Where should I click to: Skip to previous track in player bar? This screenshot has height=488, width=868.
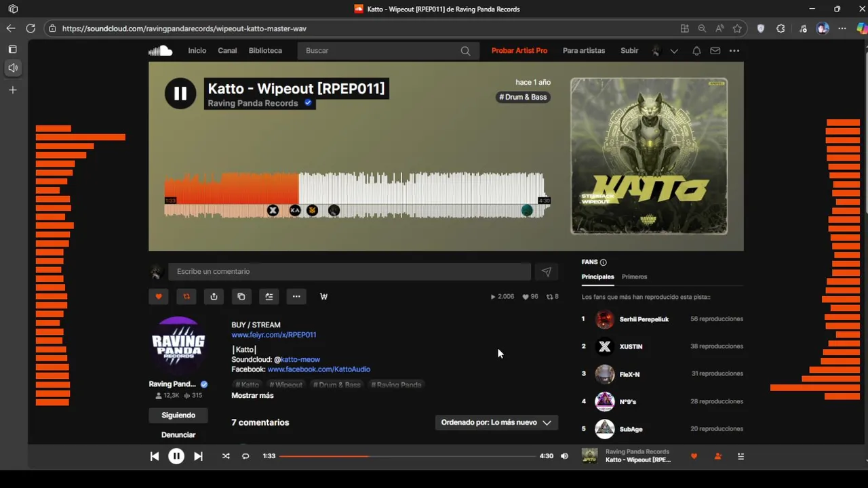tap(155, 456)
